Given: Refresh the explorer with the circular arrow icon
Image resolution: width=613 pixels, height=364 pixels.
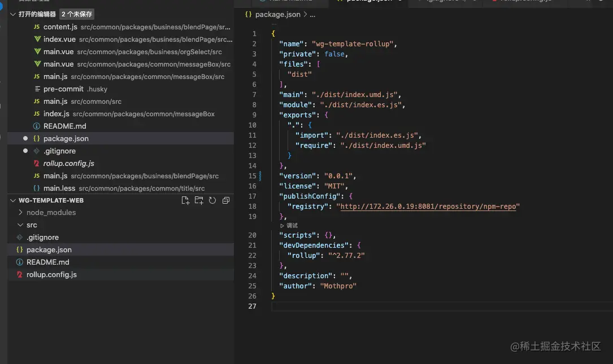Looking at the screenshot, I should pyautogui.click(x=212, y=200).
